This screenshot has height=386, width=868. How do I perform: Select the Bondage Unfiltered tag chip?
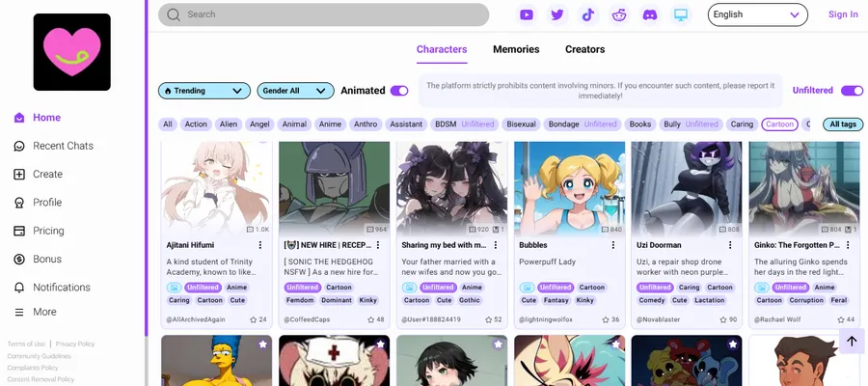(x=583, y=124)
